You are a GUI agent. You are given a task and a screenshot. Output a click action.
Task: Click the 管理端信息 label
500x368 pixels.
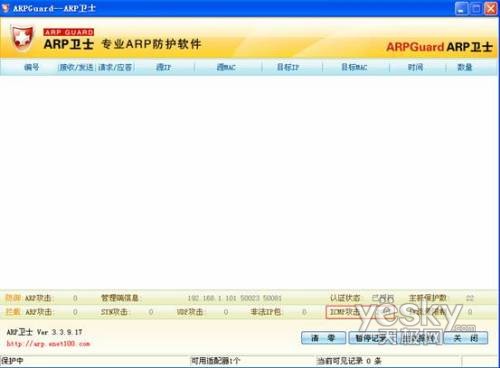(120, 298)
